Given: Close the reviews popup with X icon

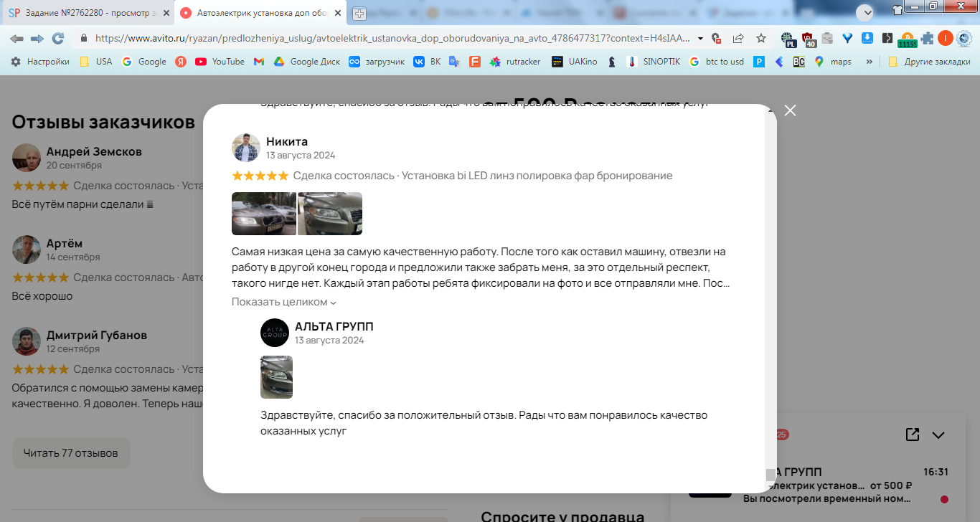Looking at the screenshot, I should pos(790,110).
